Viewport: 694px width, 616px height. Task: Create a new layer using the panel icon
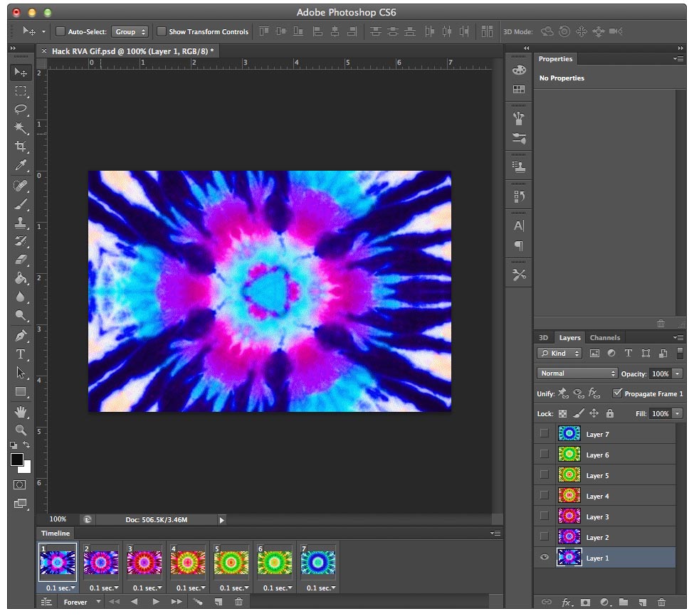tap(642, 602)
